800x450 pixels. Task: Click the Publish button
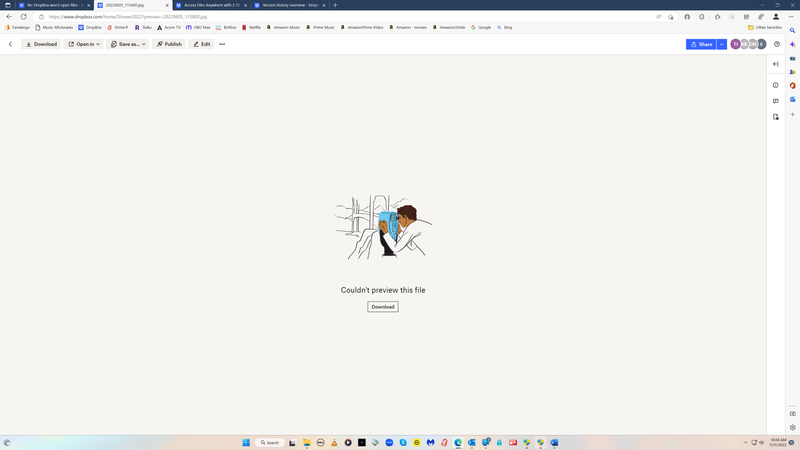click(x=169, y=44)
